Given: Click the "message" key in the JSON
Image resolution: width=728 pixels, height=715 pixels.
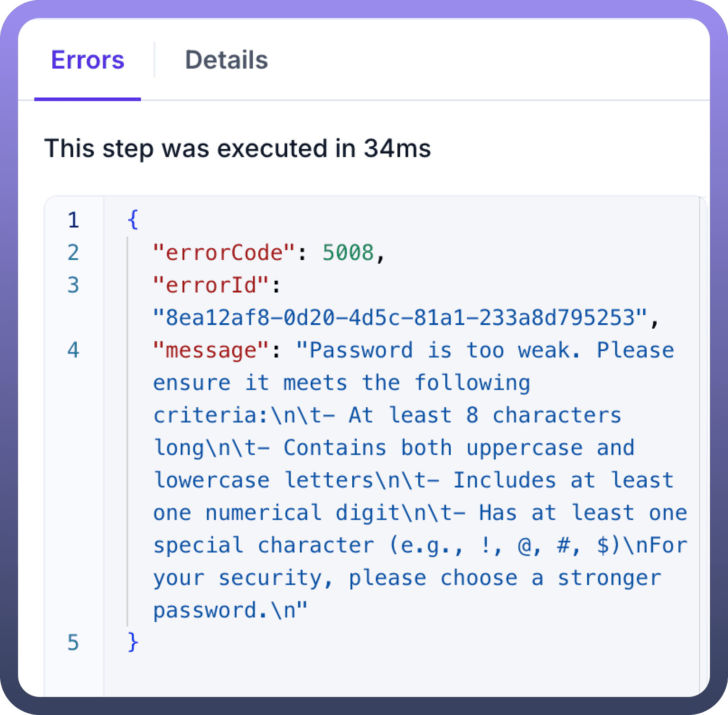Looking at the screenshot, I should click(211, 350).
